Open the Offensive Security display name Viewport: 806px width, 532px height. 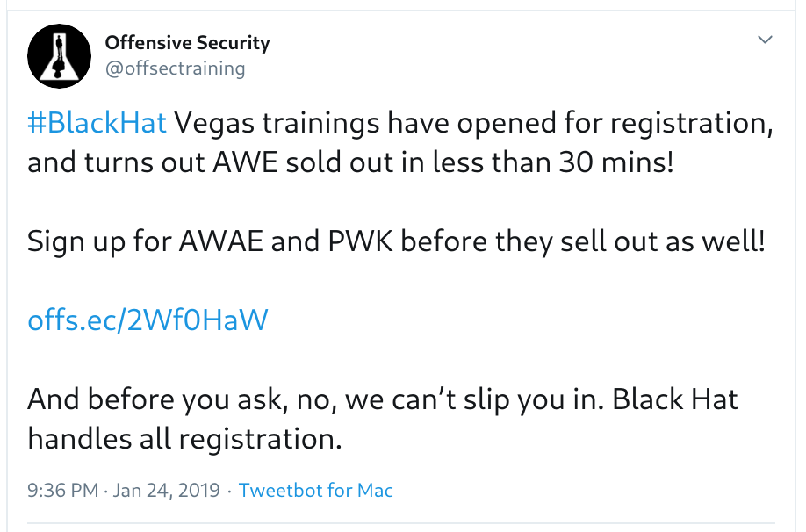[187, 42]
